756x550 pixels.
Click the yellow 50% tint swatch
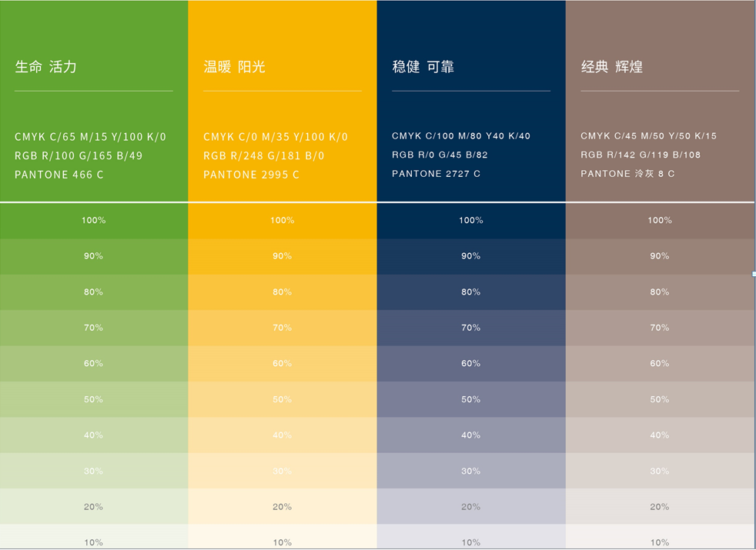(x=282, y=399)
